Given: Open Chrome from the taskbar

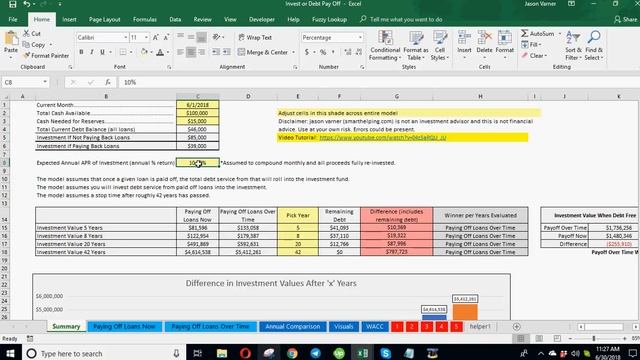Looking at the screenshot, I should click(292, 353).
